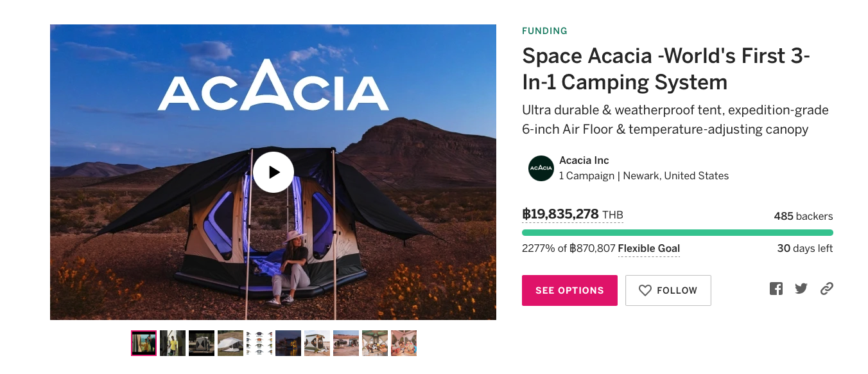Select thumbnail of white canopy tent on grass
This screenshot has width=868, height=374.
230,343
